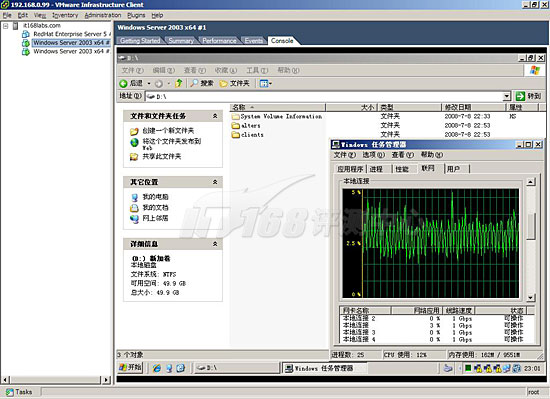Viewport: 550px width, 399px height.
Task: Expand hidden system tray icons arrow
Action: click(x=459, y=368)
